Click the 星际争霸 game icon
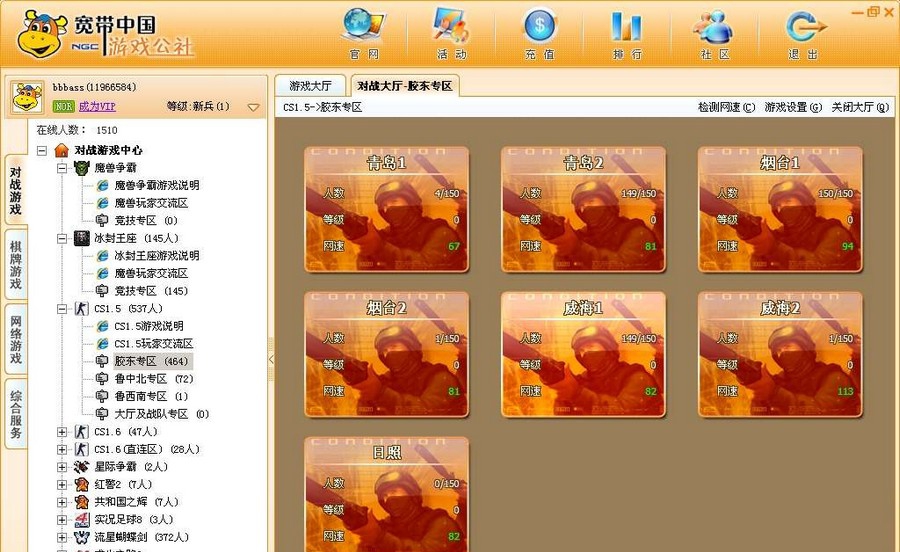900x552 pixels. pos(82,467)
